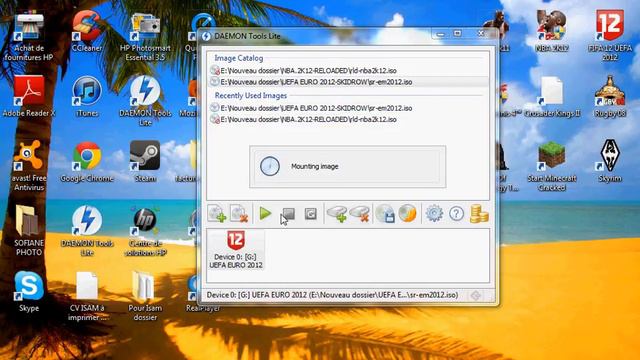
Task: Open Centre de solutions HP shortcut
Action: (145, 231)
